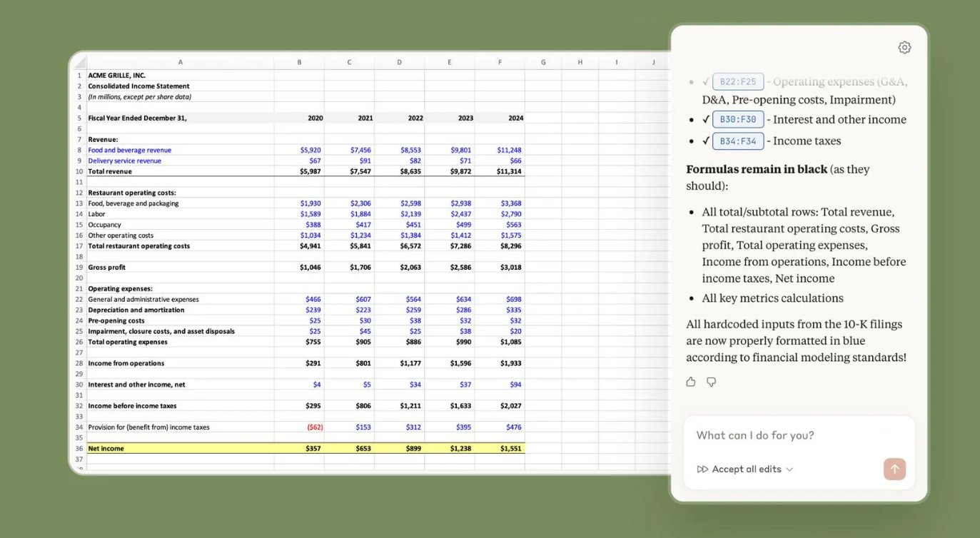The image size is (980, 538).
Task: Click the select-all corner of the spreadsheet
Action: 79,62
